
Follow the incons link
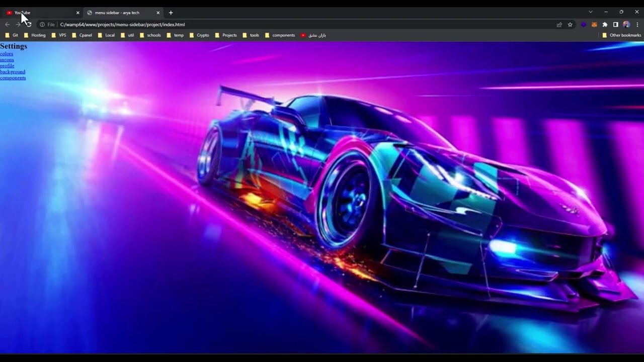7,60
